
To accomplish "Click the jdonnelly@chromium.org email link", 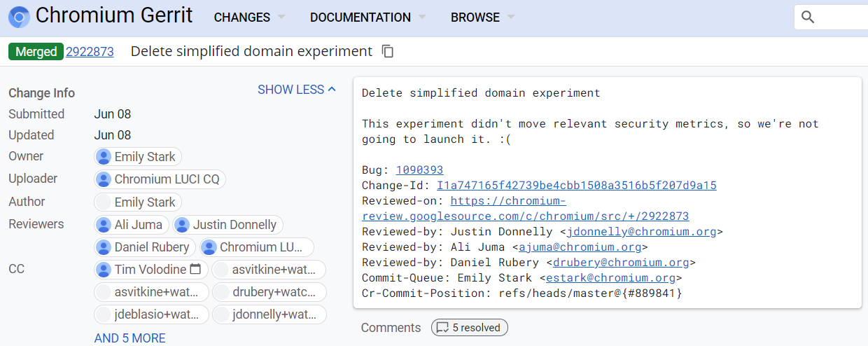I will (x=641, y=232).
